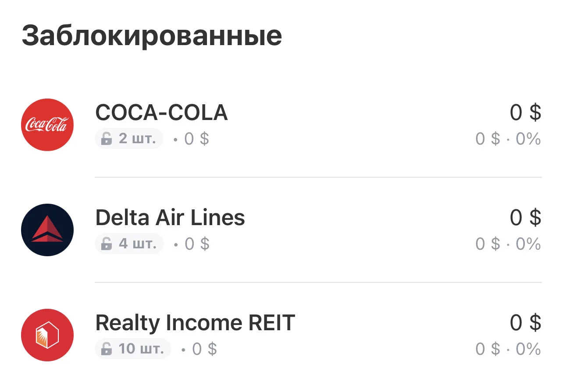
Task: Click the lock icon beside 10 шт.
Action: (107, 349)
